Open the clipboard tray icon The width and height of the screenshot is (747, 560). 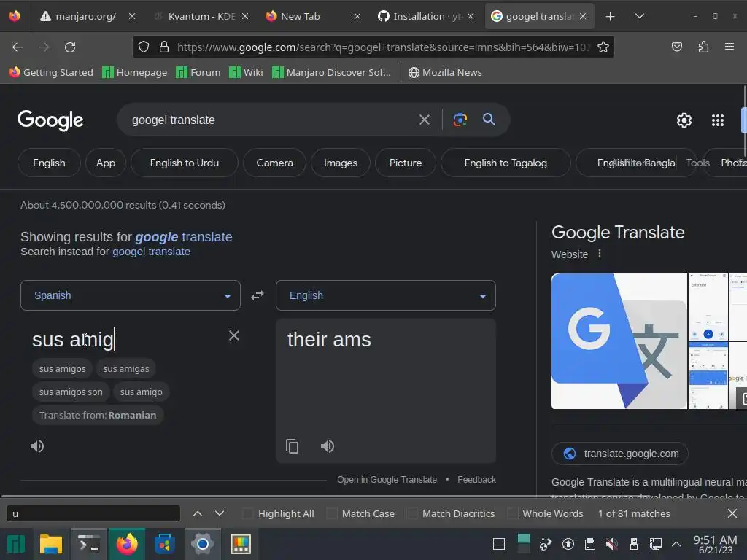589,544
